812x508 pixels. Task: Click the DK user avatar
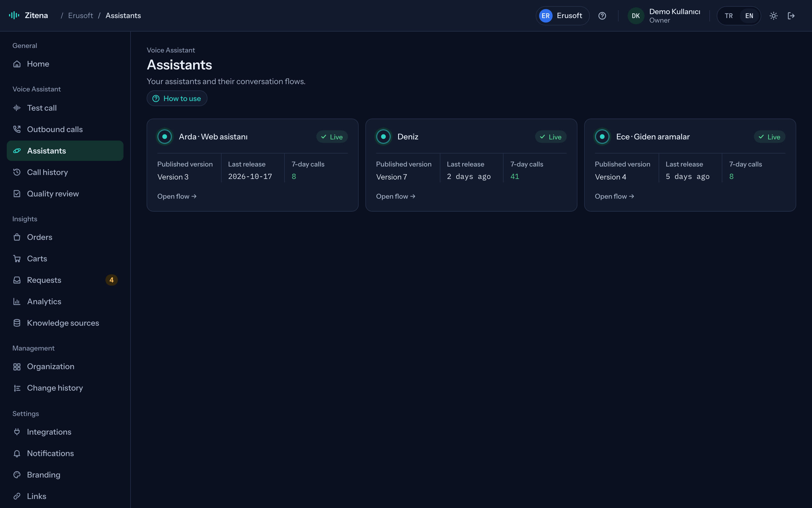pos(636,16)
